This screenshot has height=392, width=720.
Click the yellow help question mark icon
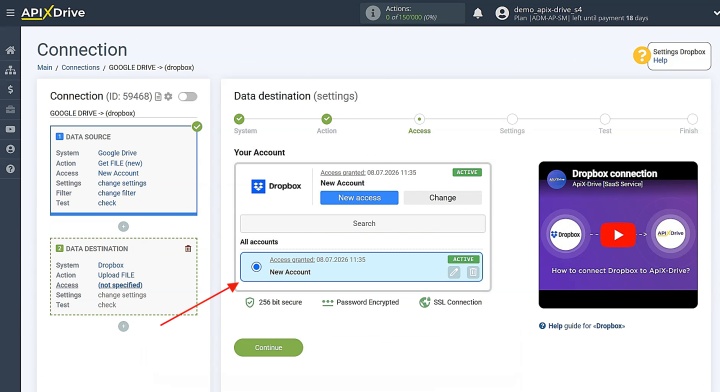[641, 56]
